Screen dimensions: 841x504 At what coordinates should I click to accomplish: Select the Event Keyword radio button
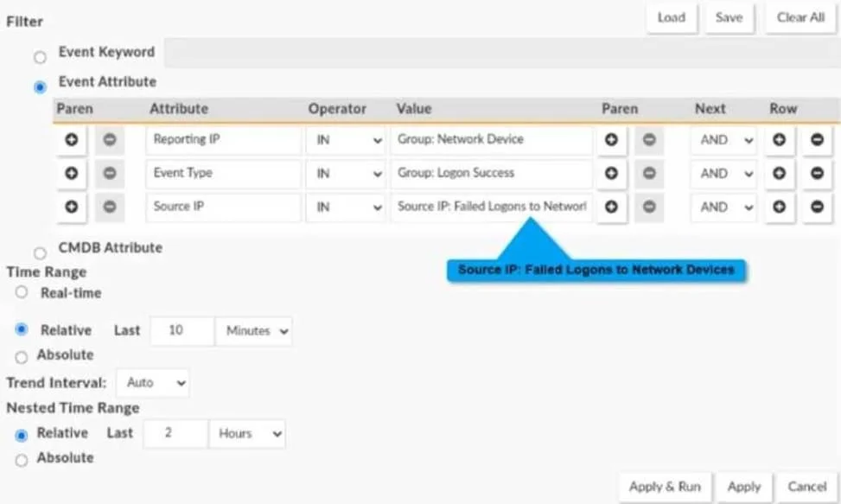click(x=41, y=57)
